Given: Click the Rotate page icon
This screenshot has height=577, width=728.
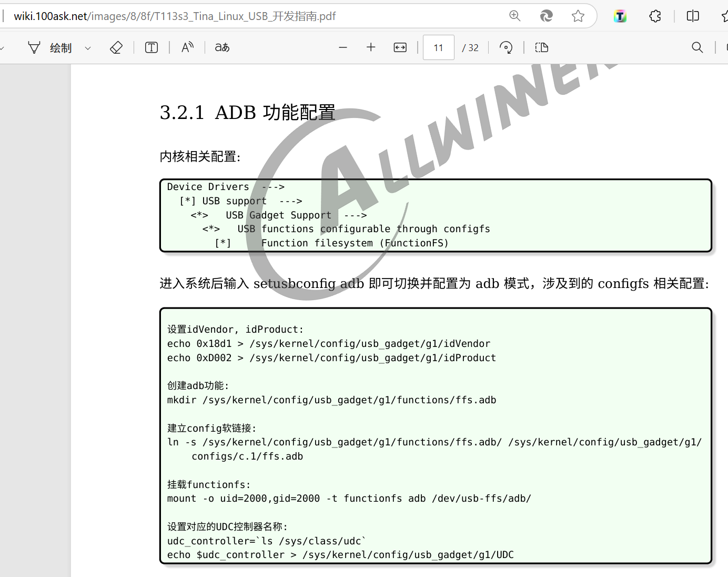Looking at the screenshot, I should coord(506,47).
